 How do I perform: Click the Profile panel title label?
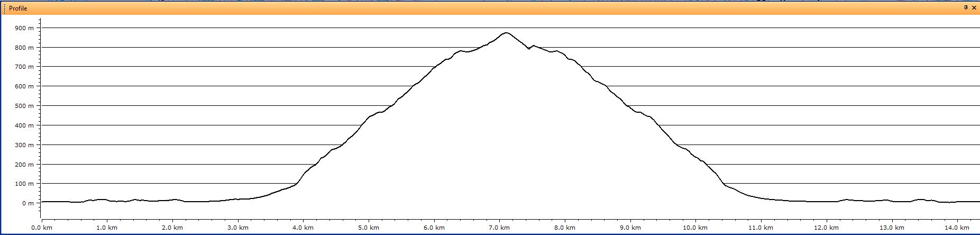(18, 8)
